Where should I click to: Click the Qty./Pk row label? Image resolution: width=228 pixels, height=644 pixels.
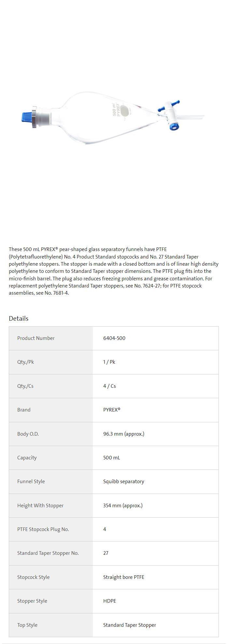tap(25, 362)
